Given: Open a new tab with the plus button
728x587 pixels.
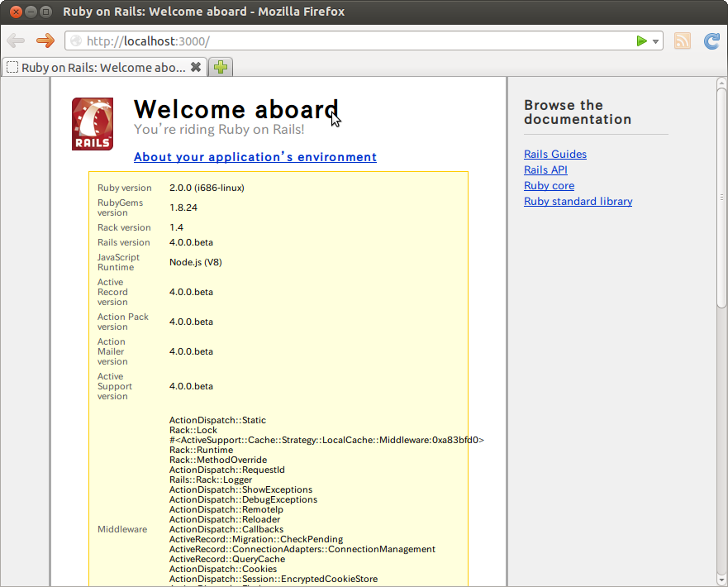Looking at the screenshot, I should 221,68.
